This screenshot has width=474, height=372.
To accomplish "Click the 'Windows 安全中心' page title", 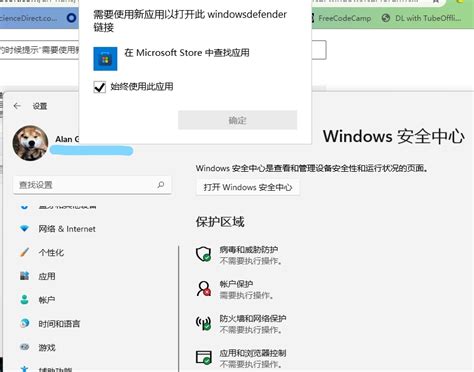I will click(x=393, y=136).
